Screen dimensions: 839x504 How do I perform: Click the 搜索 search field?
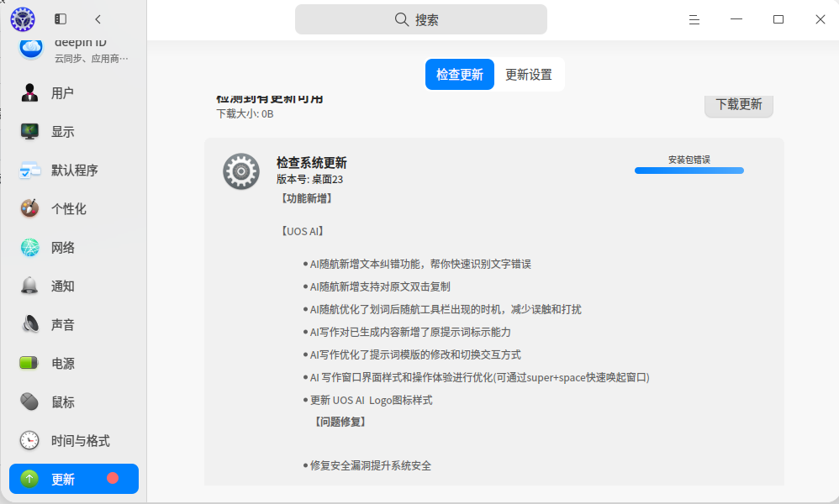[421, 20]
